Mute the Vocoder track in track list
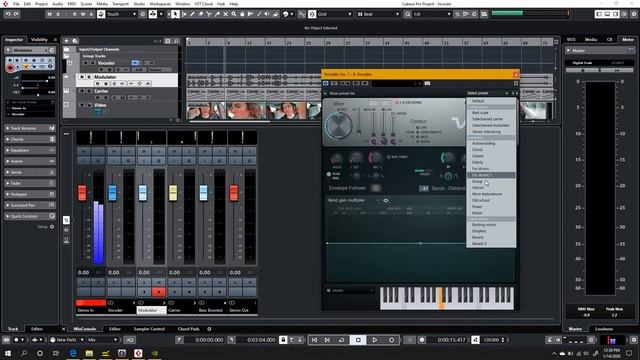 86,63
